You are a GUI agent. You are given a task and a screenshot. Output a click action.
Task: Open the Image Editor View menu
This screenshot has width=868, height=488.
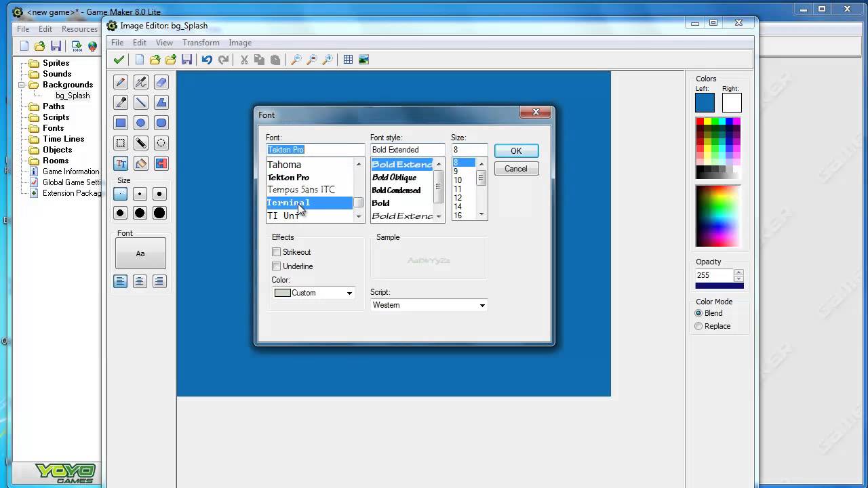click(x=164, y=43)
